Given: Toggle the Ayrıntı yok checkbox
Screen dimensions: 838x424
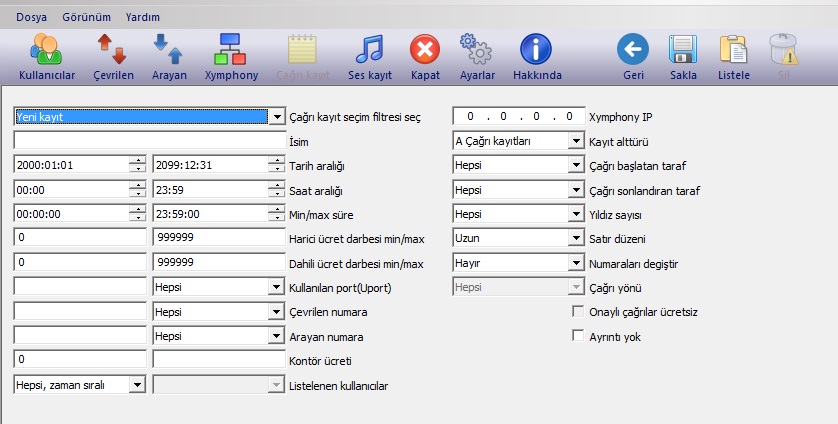Looking at the screenshot, I should coord(577,336).
